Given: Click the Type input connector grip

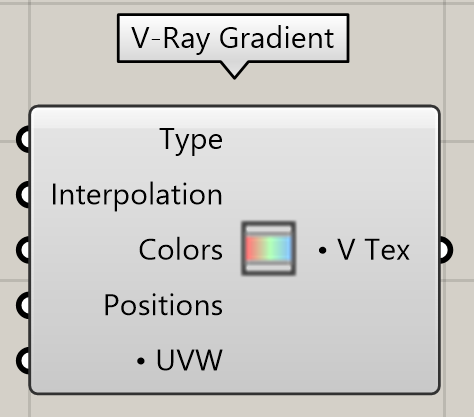Looking at the screenshot, I should 23,139.
